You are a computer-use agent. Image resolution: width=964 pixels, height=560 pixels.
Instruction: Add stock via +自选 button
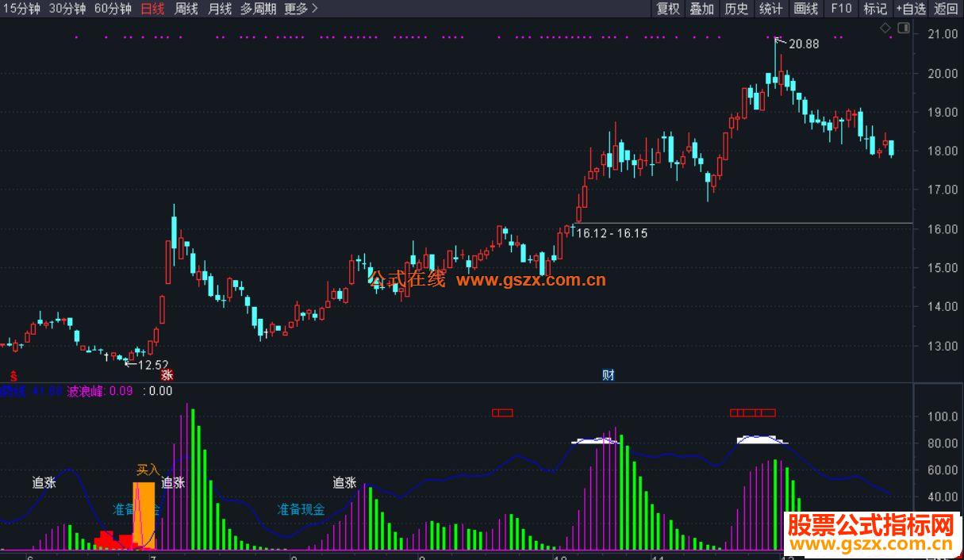pos(911,9)
